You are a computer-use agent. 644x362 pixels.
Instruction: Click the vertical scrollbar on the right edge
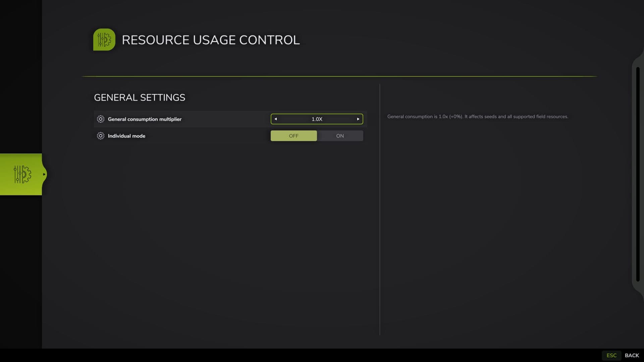pos(638,174)
